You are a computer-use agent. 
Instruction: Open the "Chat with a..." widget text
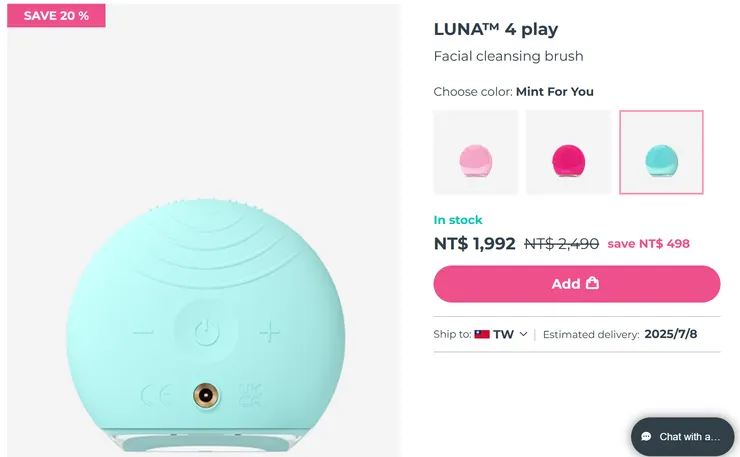coord(689,437)
